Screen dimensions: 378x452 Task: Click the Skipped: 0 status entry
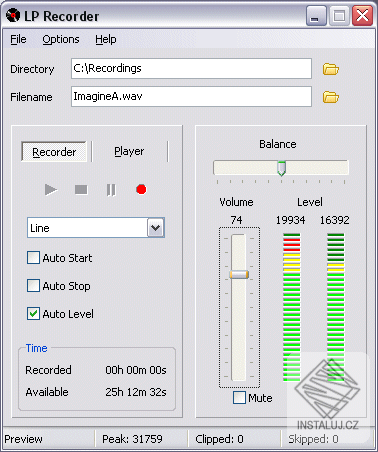pos(313,439)
